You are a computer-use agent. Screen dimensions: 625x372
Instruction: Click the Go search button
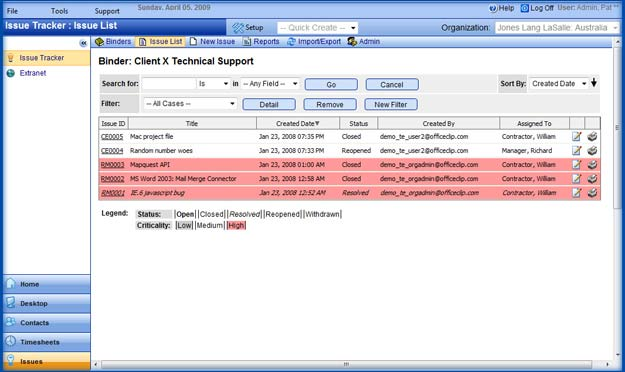[x=331, y=85]
